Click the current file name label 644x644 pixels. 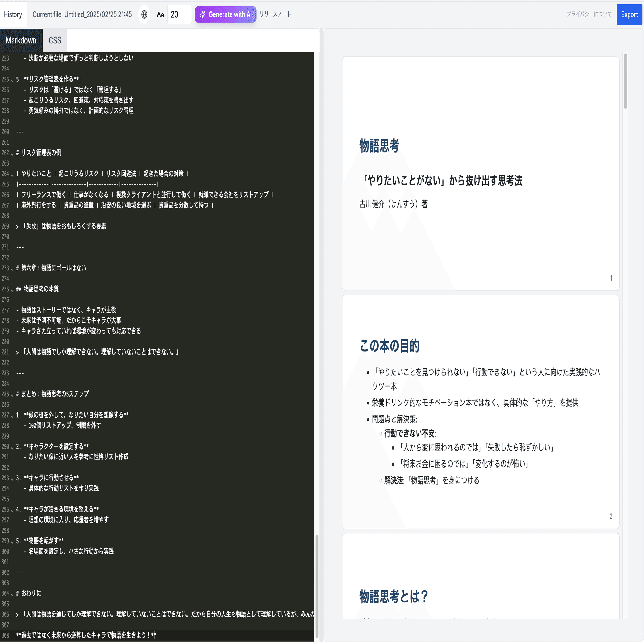pos(82,14)
